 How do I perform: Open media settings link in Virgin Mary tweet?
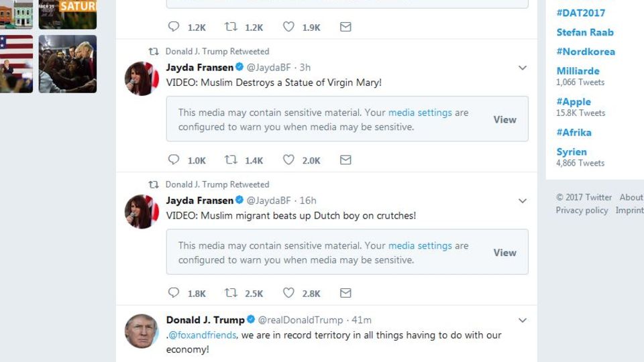[x=420, y=113]
